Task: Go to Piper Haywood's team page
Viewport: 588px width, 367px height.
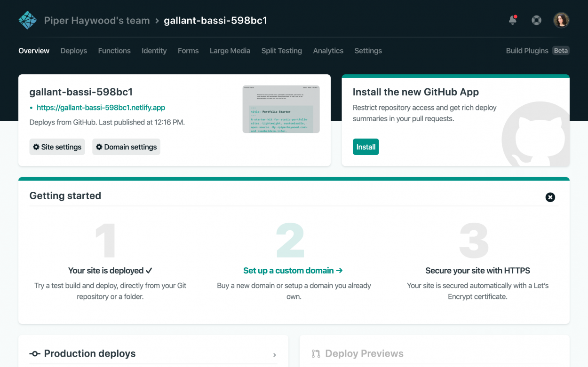Action: (x=97, y=21)
